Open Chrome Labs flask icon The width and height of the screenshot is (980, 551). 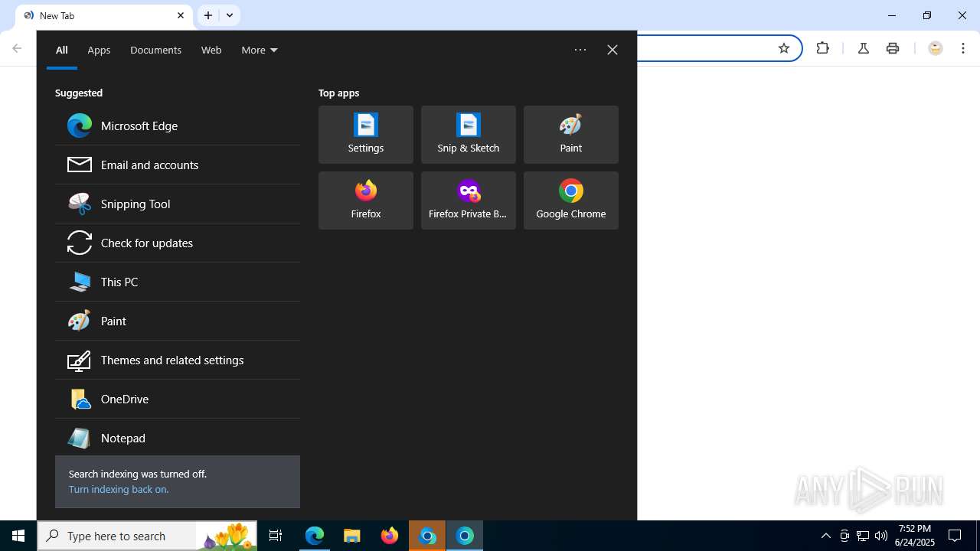point(864,48)
